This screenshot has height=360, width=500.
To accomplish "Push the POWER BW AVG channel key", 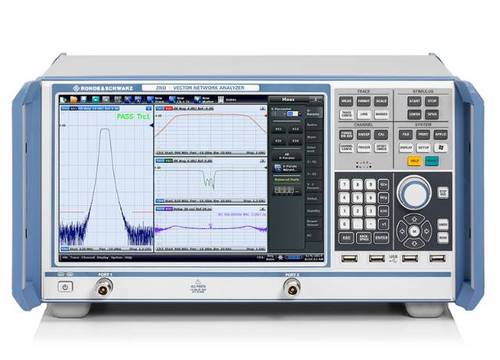I will [x=346, y=135].
